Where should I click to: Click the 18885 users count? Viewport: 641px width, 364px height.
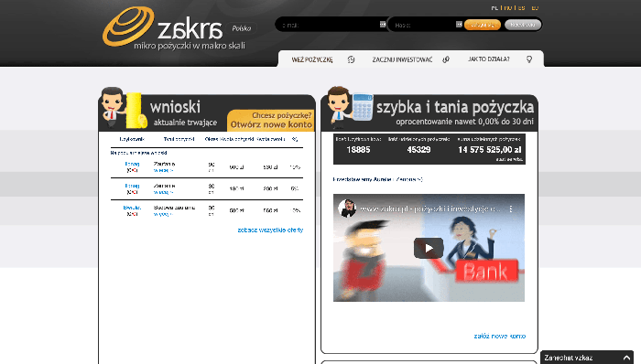tap(358, 150)
